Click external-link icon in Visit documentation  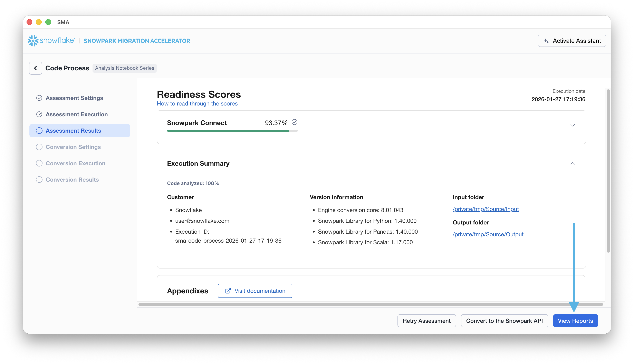pos(228,291)
